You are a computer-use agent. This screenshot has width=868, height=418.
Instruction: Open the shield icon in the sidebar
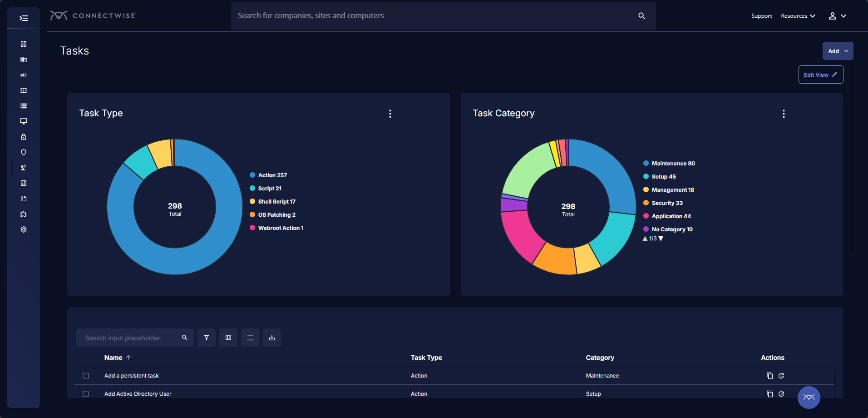coord(24,152)
